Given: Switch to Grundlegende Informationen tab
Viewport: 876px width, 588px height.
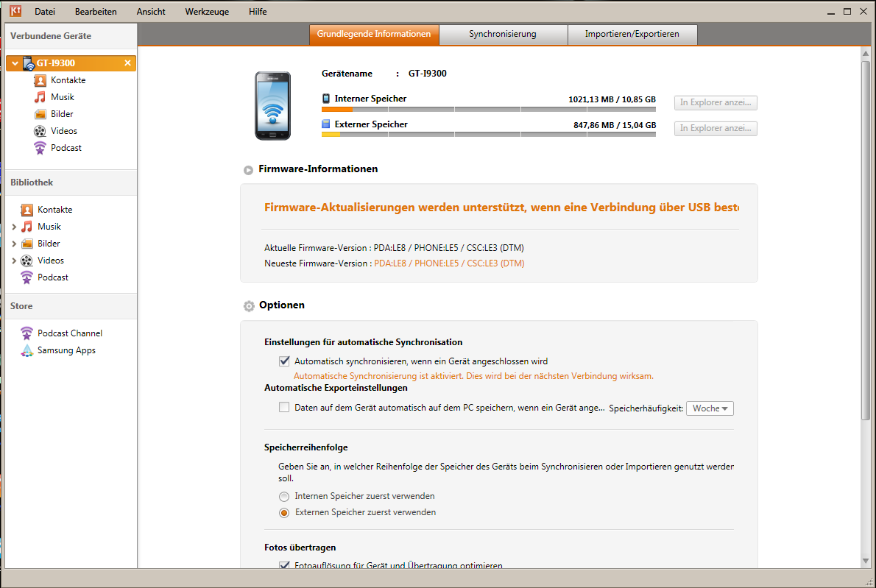Looking at the screenshot, I should click(374, 34).
